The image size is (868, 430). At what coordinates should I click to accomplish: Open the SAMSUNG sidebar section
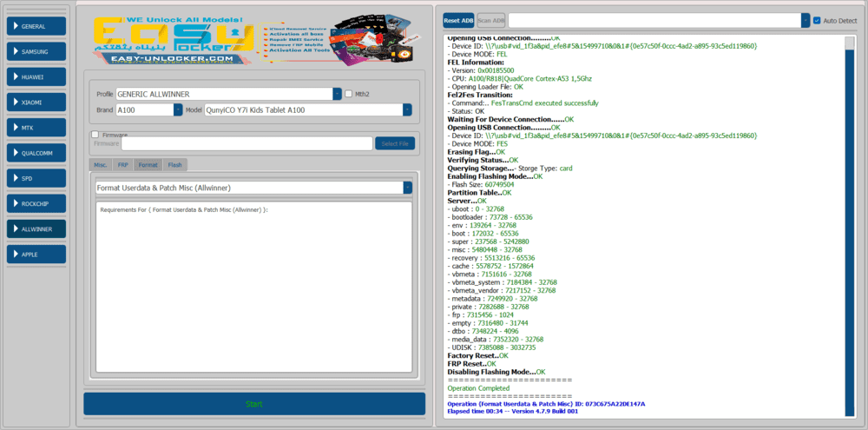pos(36,51)
